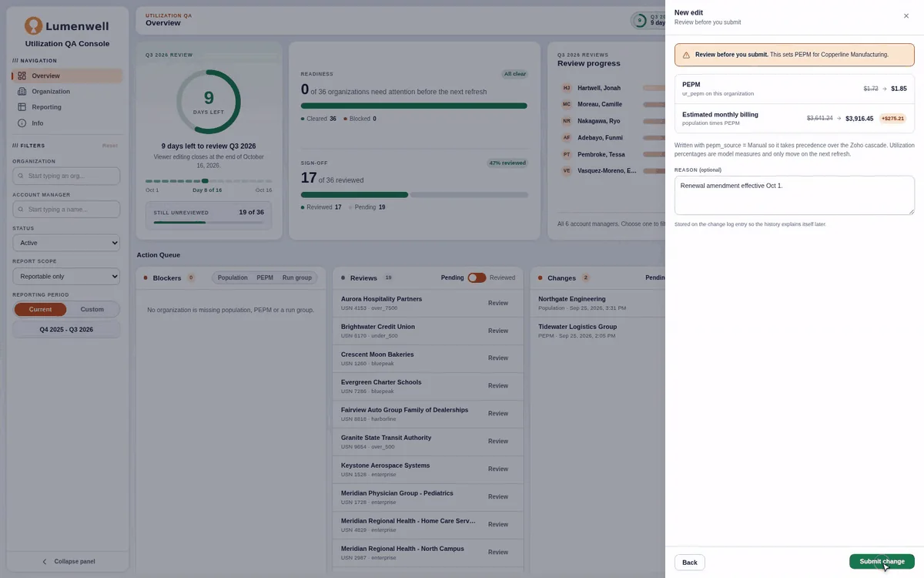Click the Still Unreviewed 19 of 36 card
This screenshot has height=578, width=924.
coord(209,215)
